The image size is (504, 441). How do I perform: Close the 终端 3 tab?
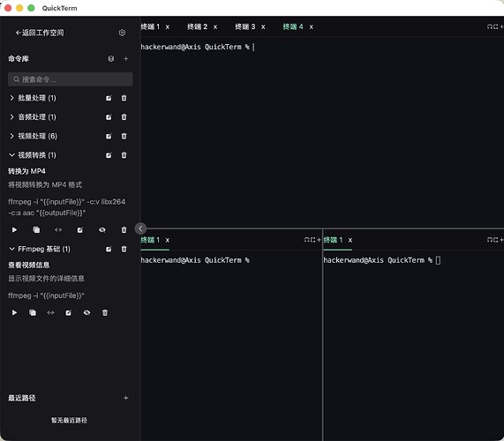click(263, 27)
